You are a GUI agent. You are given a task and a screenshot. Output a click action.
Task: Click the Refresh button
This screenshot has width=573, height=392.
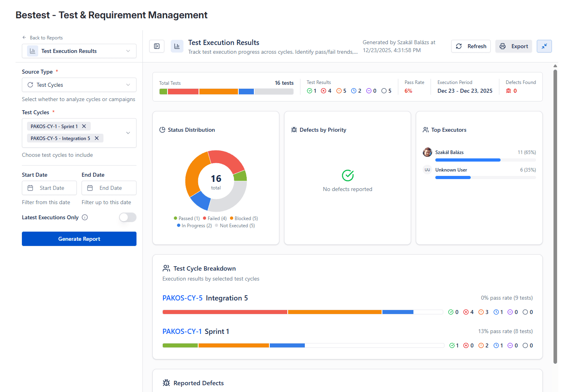click(x=471, y=46)
